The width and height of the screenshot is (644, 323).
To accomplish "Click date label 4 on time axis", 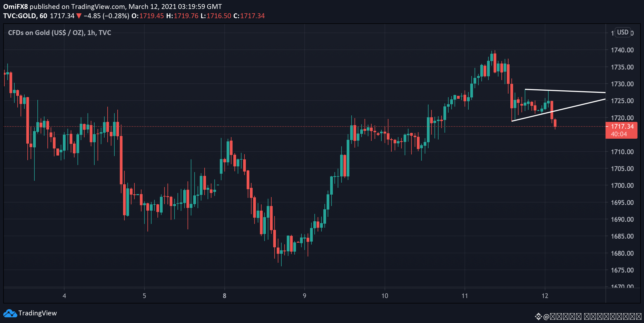I will [64, 296].
